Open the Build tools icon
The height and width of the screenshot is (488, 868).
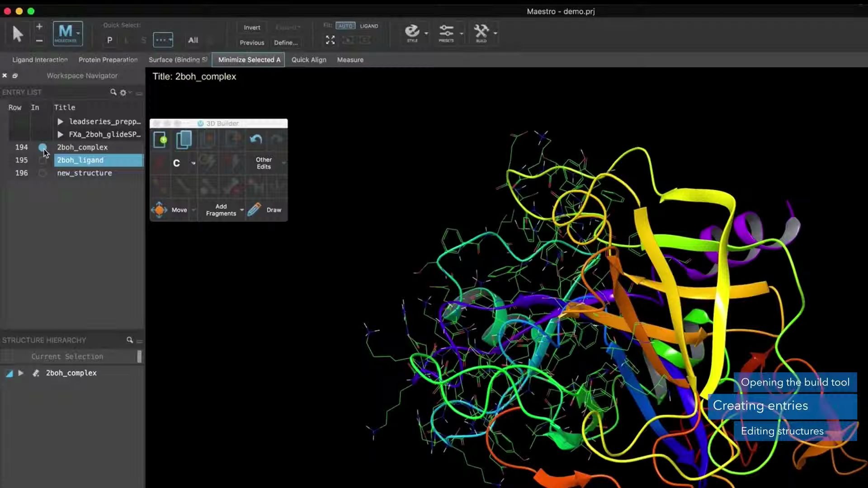click(481, 33)
